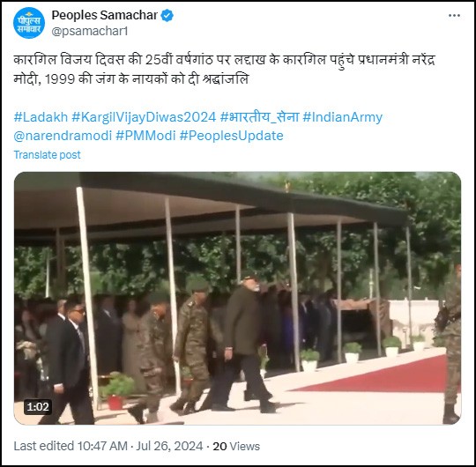Click the Jul 26, 2024 date
Screen dimensions: 476x467
coord(169,446)
